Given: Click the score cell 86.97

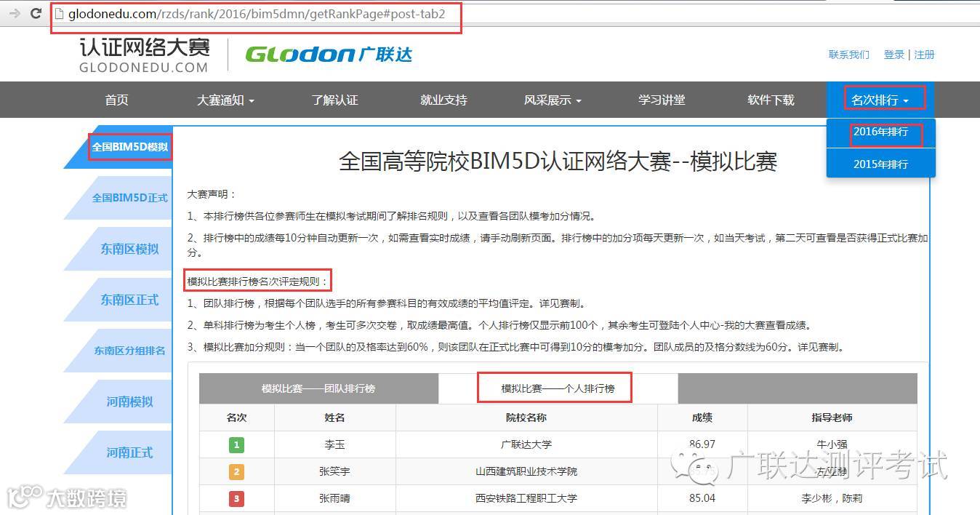Looking at the screenshot, I should 702,444.
